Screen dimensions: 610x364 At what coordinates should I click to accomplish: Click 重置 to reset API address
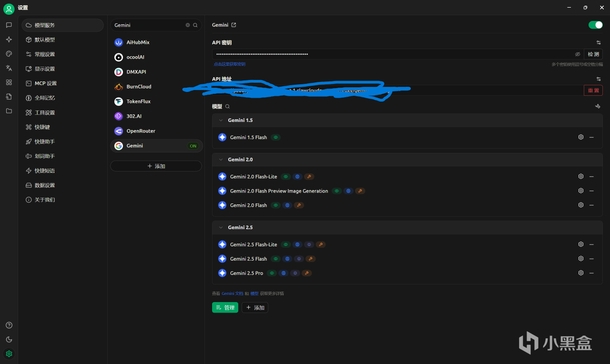(593, 91)
